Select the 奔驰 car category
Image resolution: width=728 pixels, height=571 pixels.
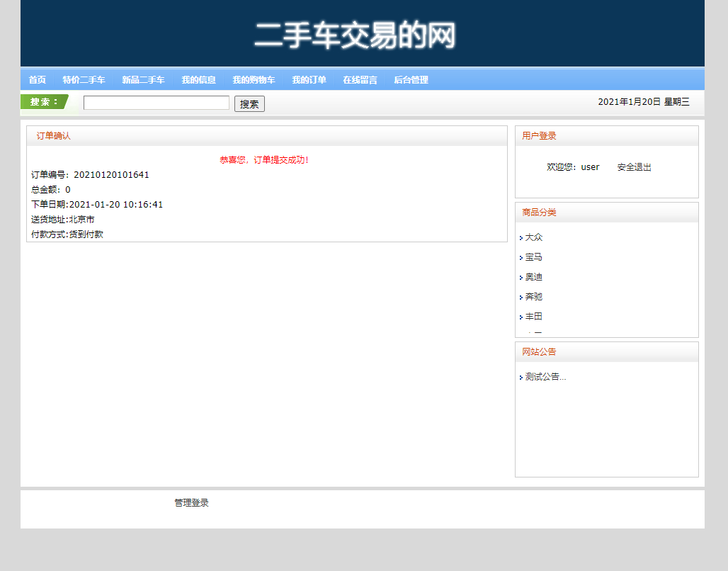point(533,297)
